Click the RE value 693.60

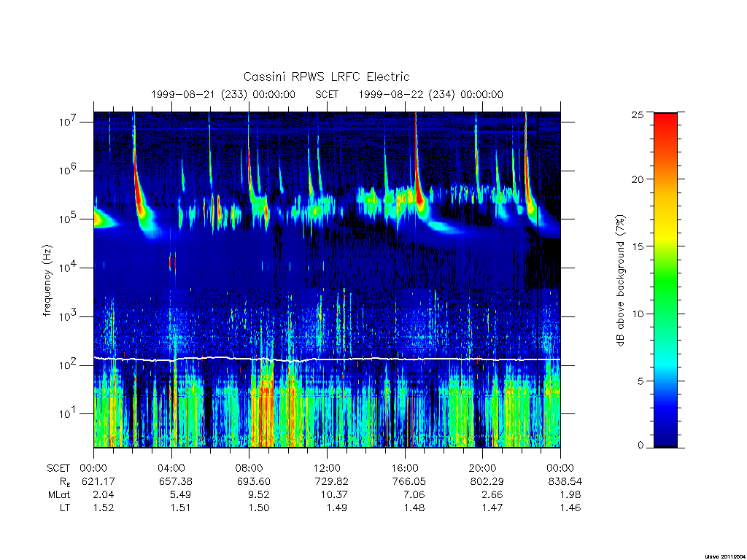pos(253,481)
